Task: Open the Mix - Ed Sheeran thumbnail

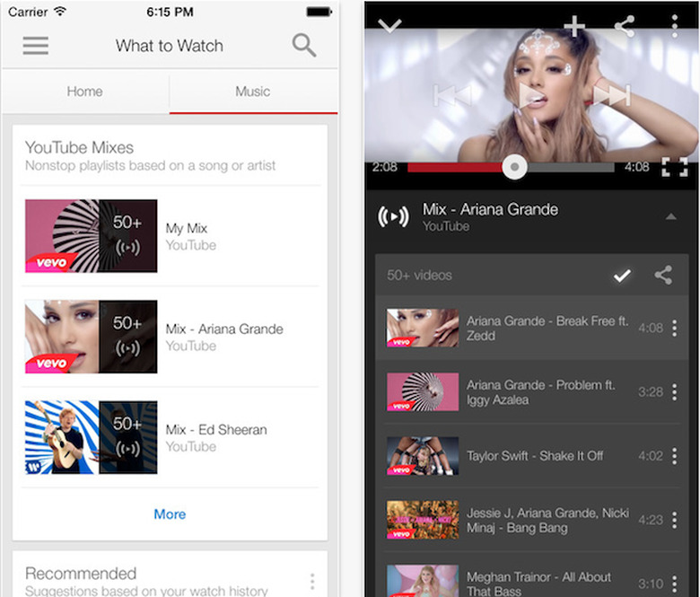Action: [91, 437]
